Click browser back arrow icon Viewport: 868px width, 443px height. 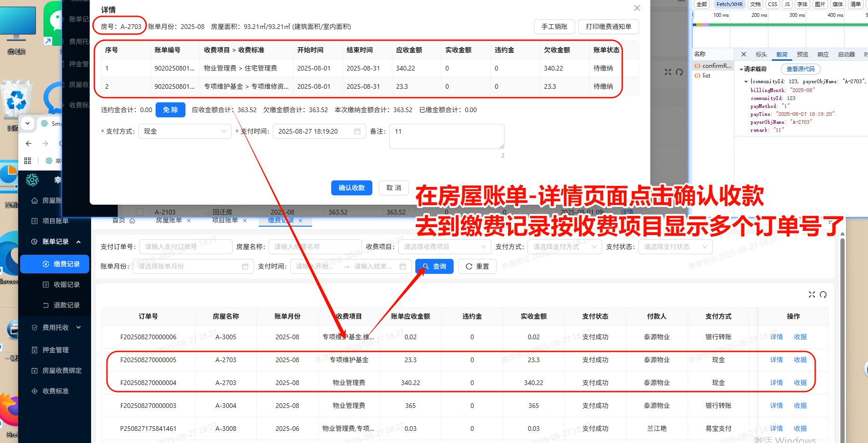click(x=29, y=143)
